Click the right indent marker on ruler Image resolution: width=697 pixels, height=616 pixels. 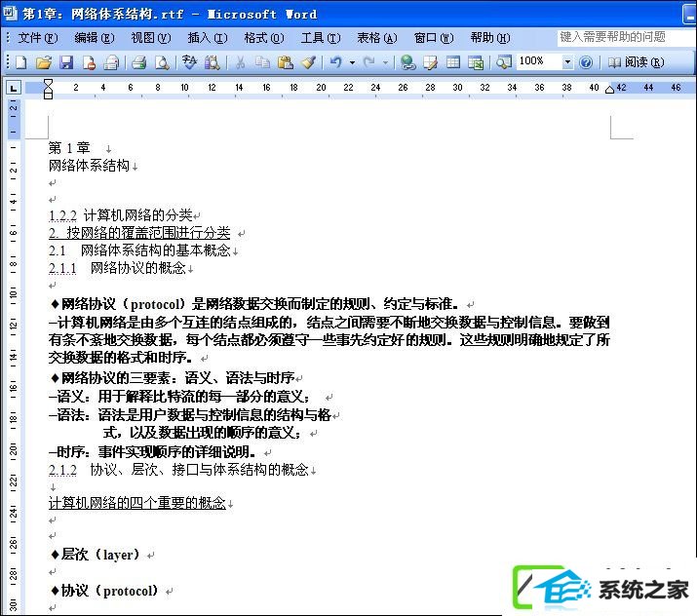pyautogui.click(x=610, y=90)
